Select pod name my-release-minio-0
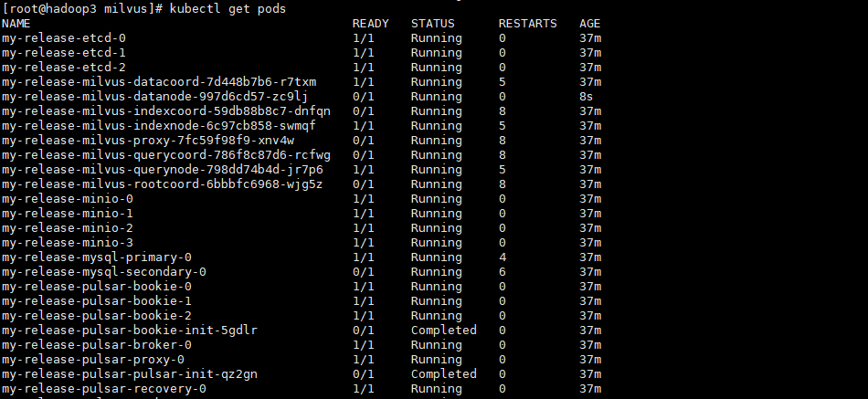The height and width of the screenshot is (399, 868). [68, 199]
